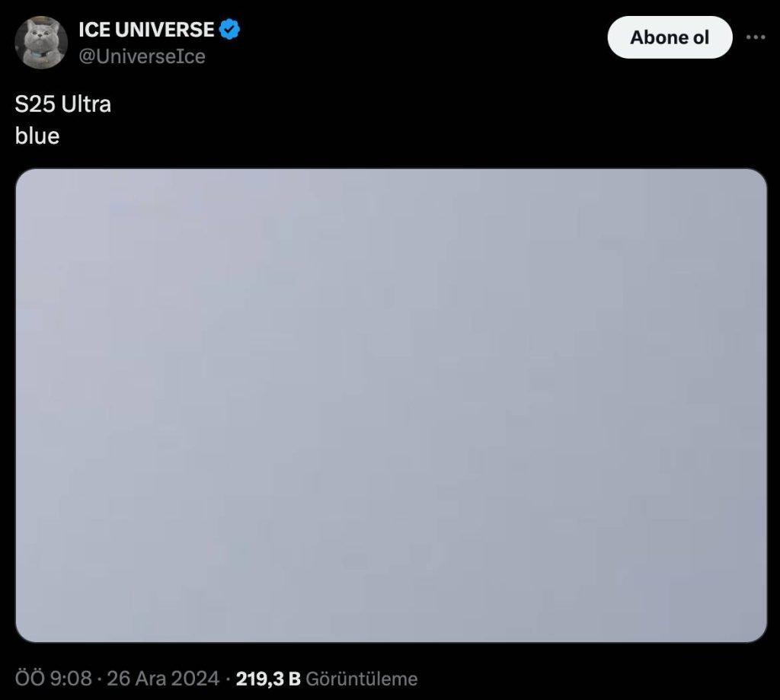Click the "Görüntüleme" views label

click(x=362, y=679)
